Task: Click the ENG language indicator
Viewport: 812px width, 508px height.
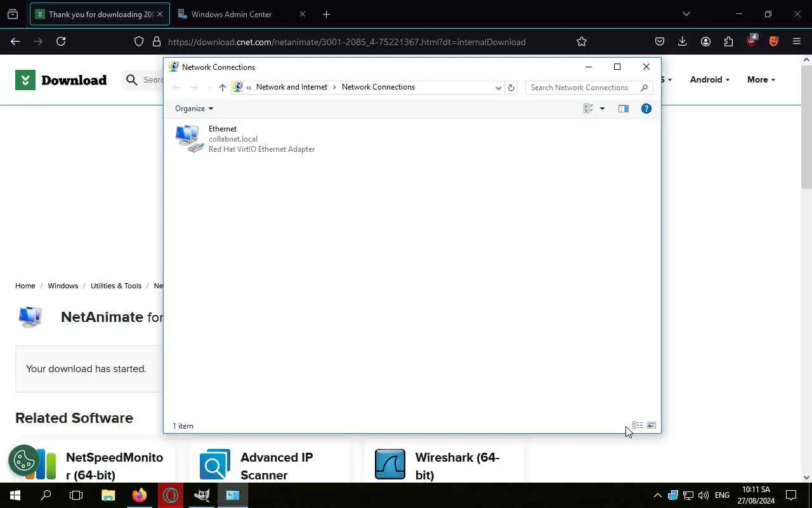Action: point(722,495)
